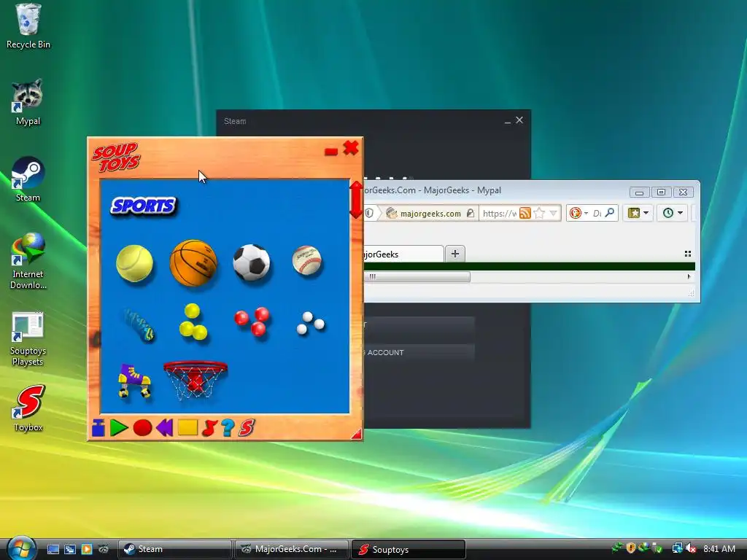Pick the tennis ball toy
This screenshot has width=747, height=560.
[x=134, y=262]
